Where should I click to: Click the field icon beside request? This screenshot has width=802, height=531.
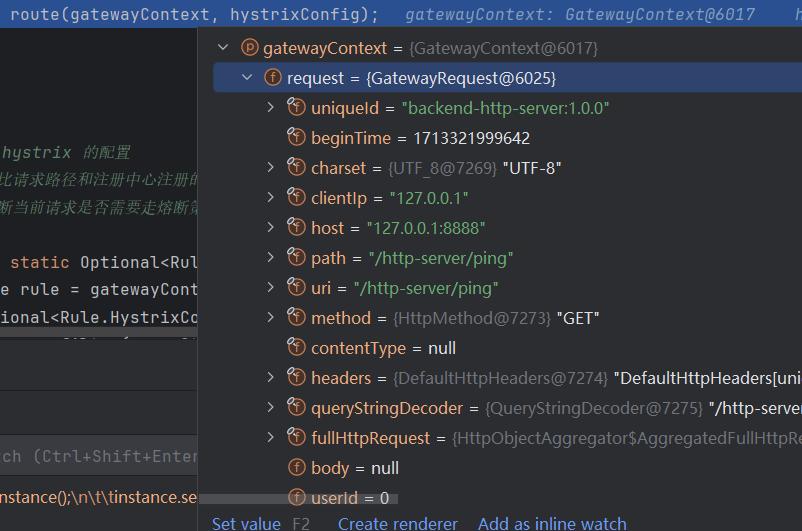pyautogui.click(x=271, y=78)
